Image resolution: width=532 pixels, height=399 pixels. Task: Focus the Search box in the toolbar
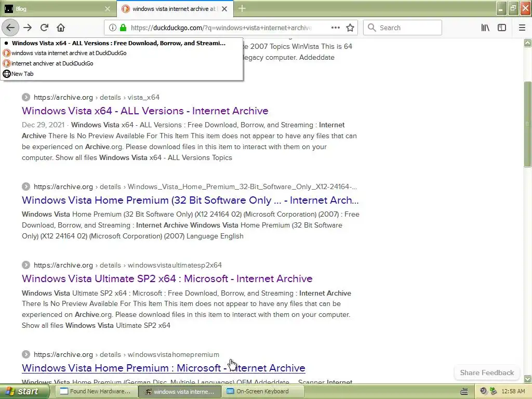(403, 28)
